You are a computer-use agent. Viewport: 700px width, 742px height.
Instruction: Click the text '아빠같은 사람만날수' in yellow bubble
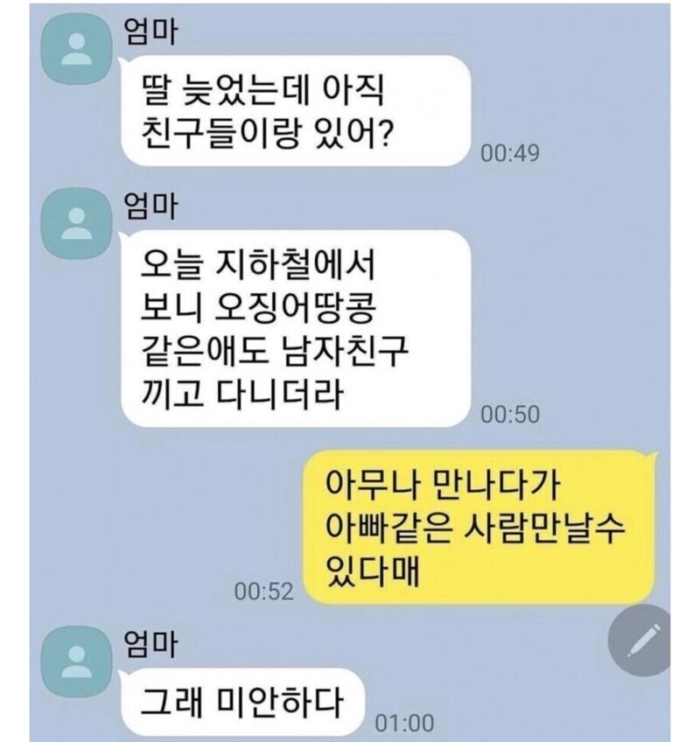tap(475, 528)
